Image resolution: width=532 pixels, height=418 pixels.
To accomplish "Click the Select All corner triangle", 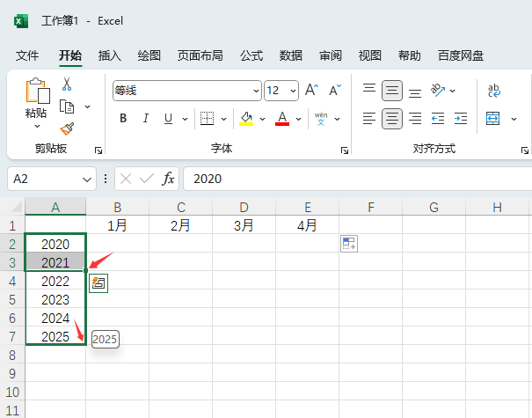I will [x=16, y=207].
